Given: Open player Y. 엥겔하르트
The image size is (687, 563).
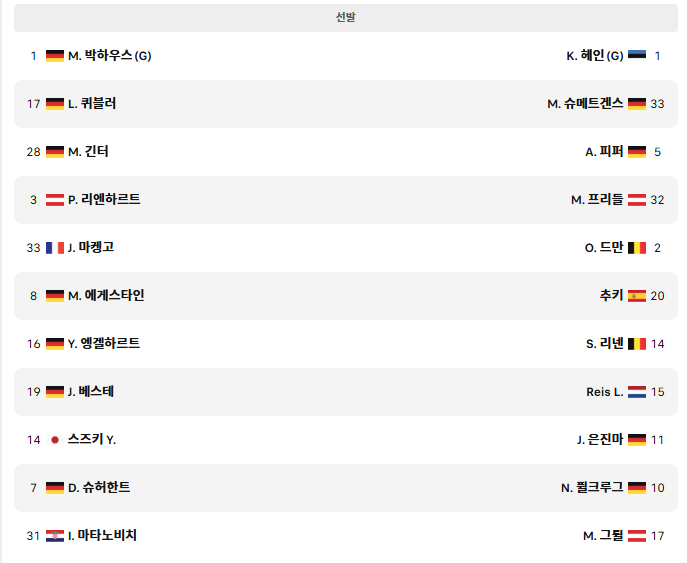Looking at the screenshot, I should tap(104, 343).
